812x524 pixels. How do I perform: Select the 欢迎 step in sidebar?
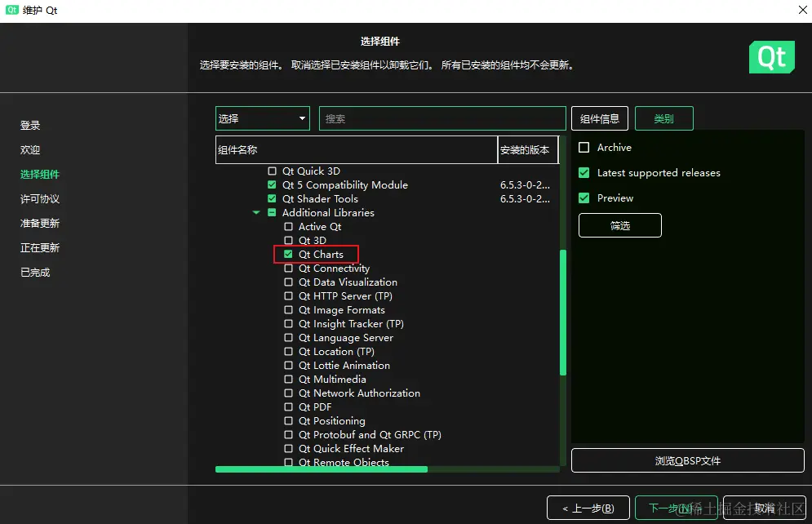click(x=30, y=149)
